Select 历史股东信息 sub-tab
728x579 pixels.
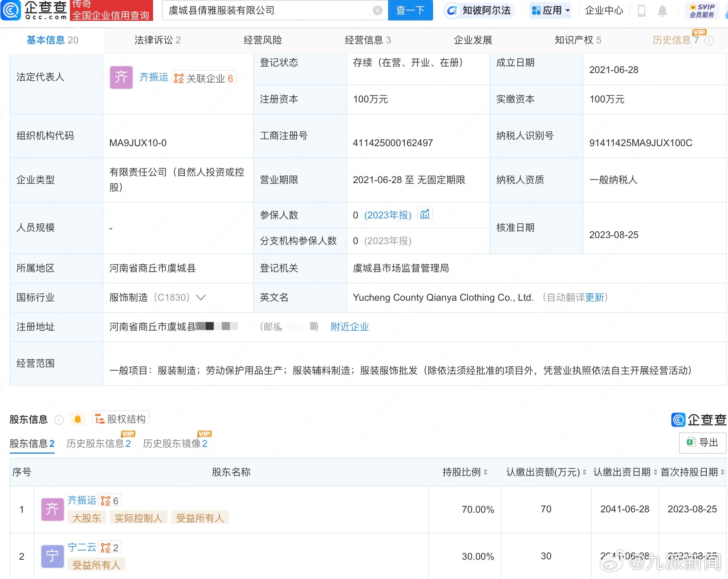pyautogui.click(x=98, y=444)
